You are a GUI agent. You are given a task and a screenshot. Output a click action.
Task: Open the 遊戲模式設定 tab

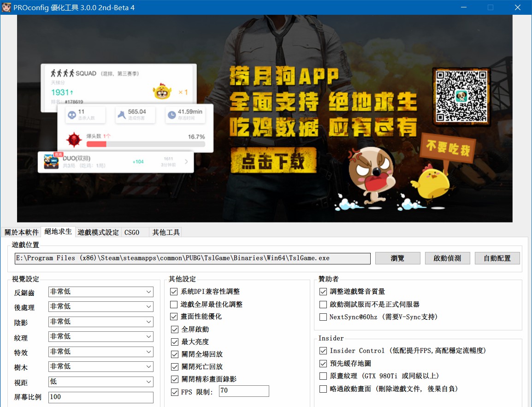click(x=98, y=232)
